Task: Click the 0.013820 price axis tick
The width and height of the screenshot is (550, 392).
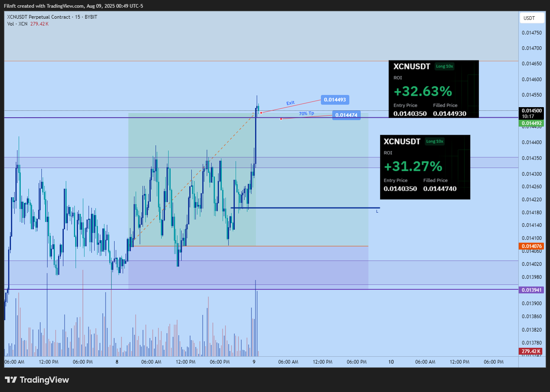Action: 532,330
